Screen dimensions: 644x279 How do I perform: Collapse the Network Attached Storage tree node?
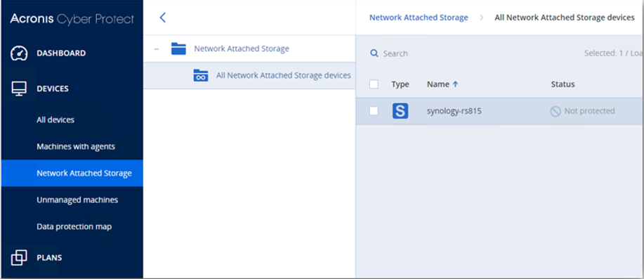[156, 49]
